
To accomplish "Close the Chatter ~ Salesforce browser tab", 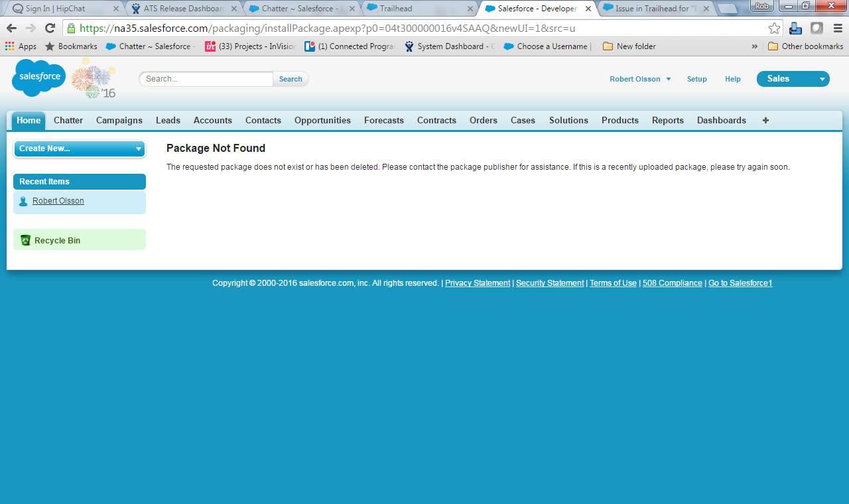I will [x=352, y=9].
